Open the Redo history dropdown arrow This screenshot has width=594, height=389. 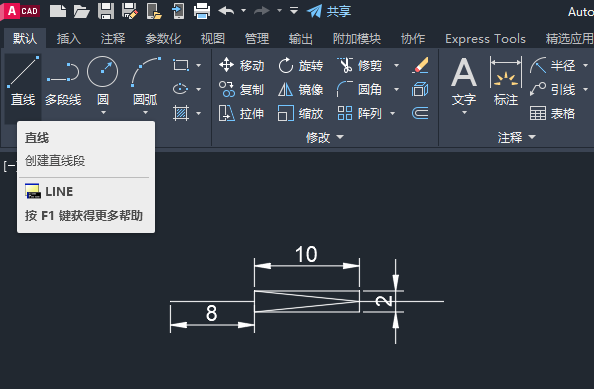(279, 11)
